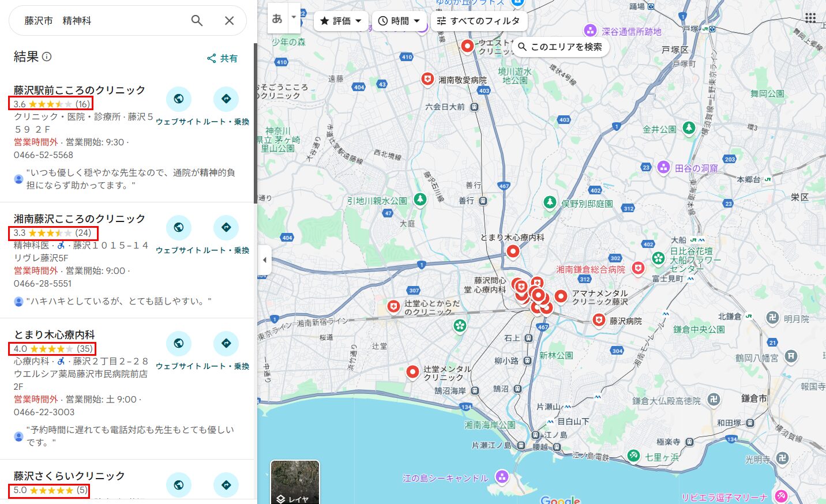
Task: Click the search magnifier icon in search box
Action: pos(197,21)
